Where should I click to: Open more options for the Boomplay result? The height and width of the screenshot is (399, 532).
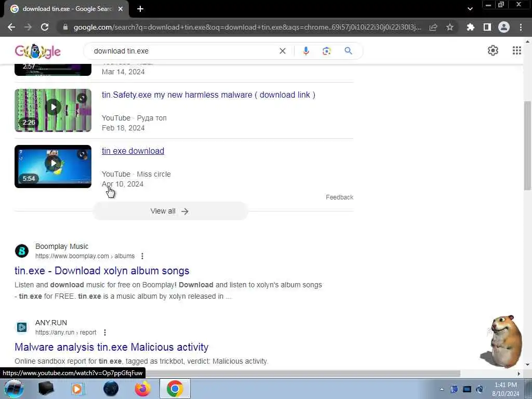[142, 256]
